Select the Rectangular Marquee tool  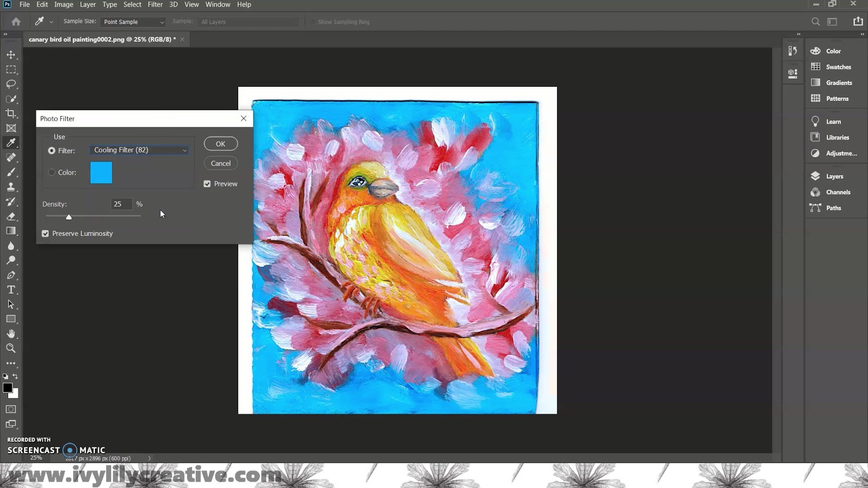click(11, 69)
